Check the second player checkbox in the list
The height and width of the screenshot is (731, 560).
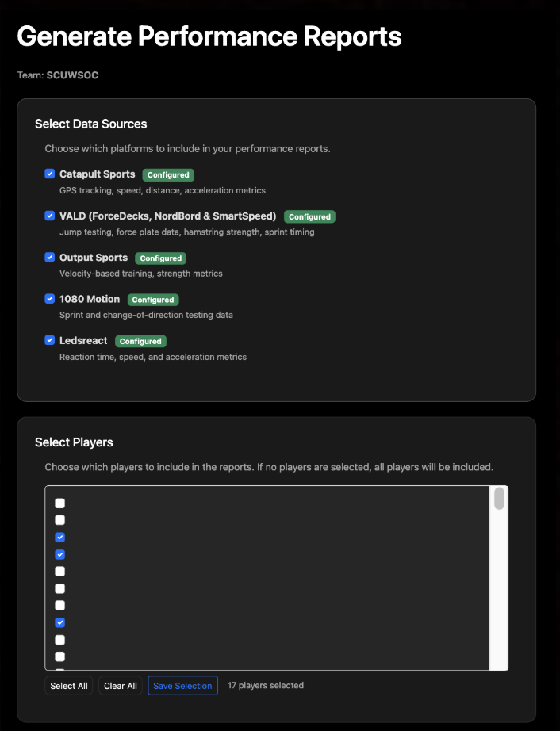coord(59,520)
